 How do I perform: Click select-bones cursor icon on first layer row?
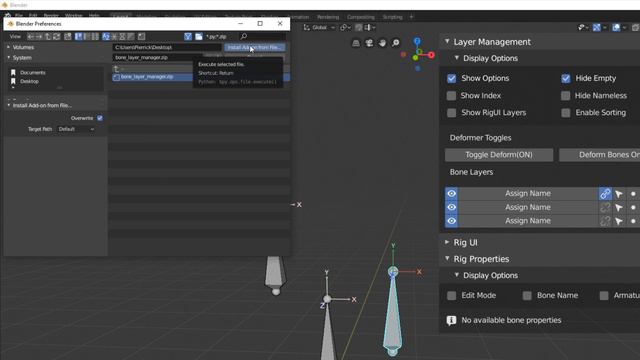pyautogui.click(x=619, y=194)
